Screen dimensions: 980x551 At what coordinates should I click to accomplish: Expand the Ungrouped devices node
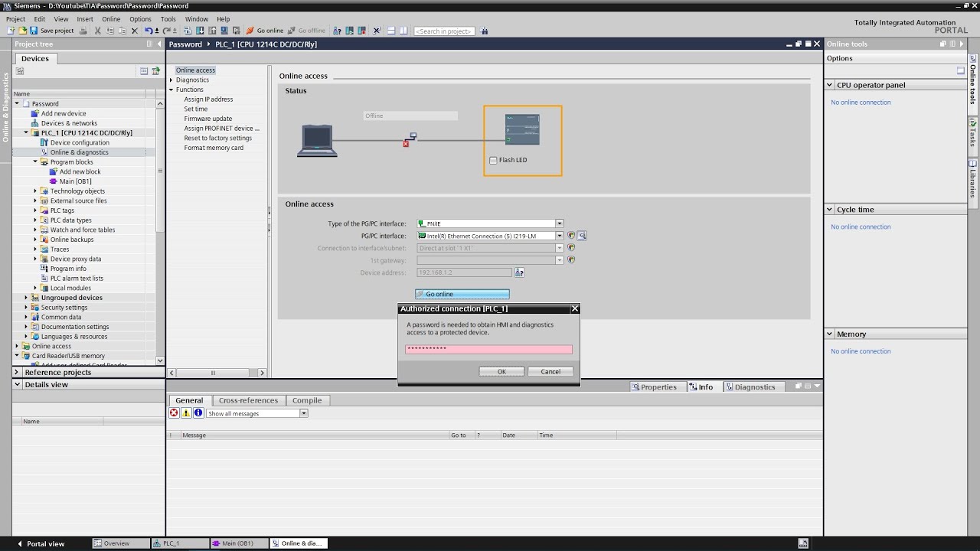tap(26, 298)
